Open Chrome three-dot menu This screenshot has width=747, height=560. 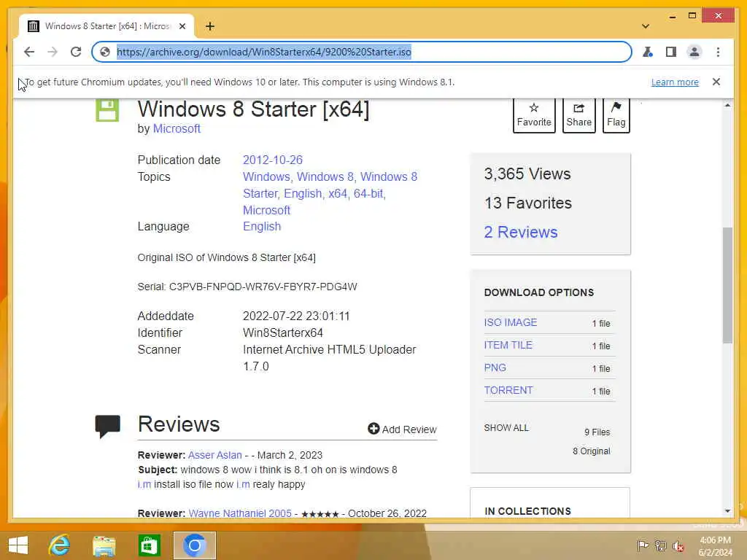(x=718, y=52)
